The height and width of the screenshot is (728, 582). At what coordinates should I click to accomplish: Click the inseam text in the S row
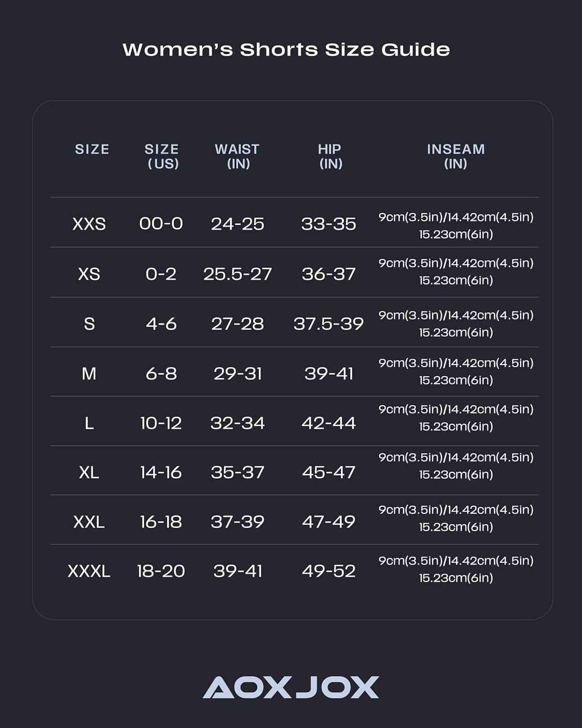click(455, 324)
